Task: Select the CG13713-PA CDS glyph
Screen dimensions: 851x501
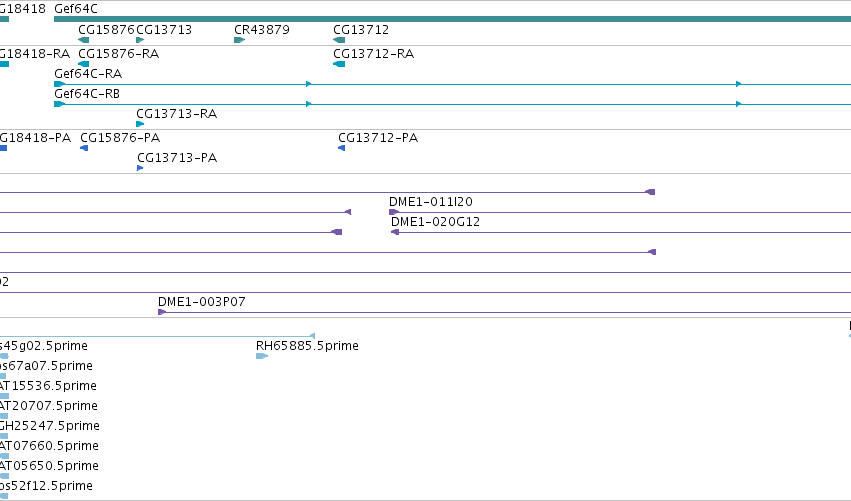Action: 140,168
